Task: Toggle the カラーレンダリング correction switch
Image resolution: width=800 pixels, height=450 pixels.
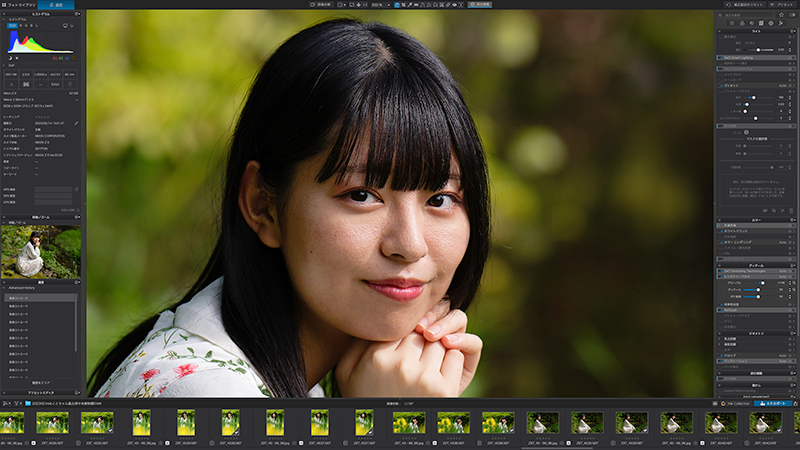Action: [721, 242]
